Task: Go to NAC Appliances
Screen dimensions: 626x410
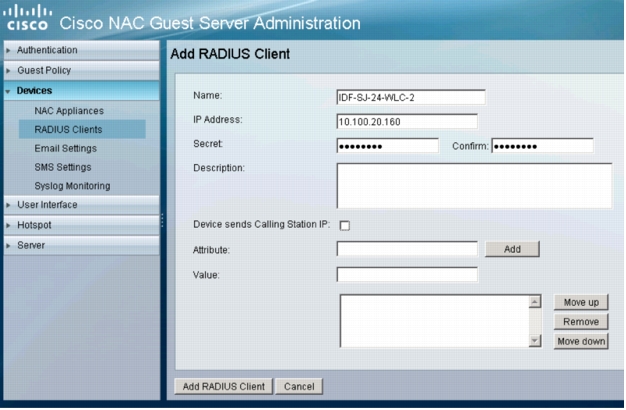Action: click(x=69, y=111)
